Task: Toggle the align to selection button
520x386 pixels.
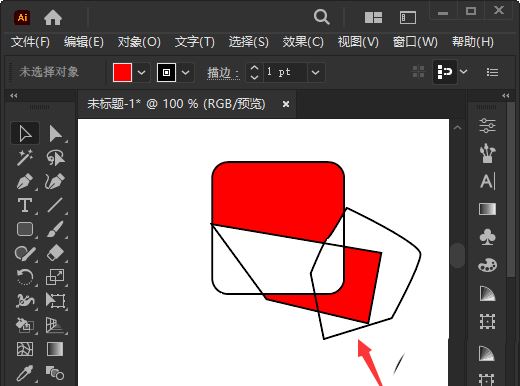Action: (x=445, y=72)
